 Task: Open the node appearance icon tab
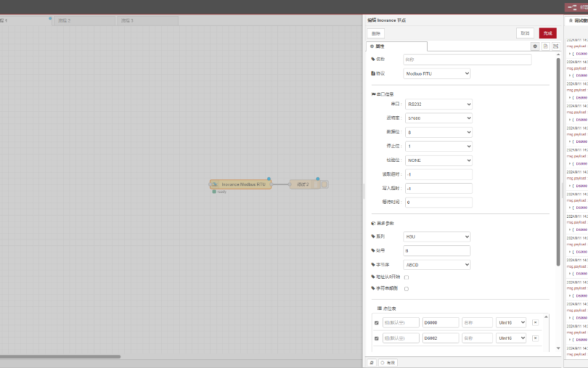pos(556,46)
